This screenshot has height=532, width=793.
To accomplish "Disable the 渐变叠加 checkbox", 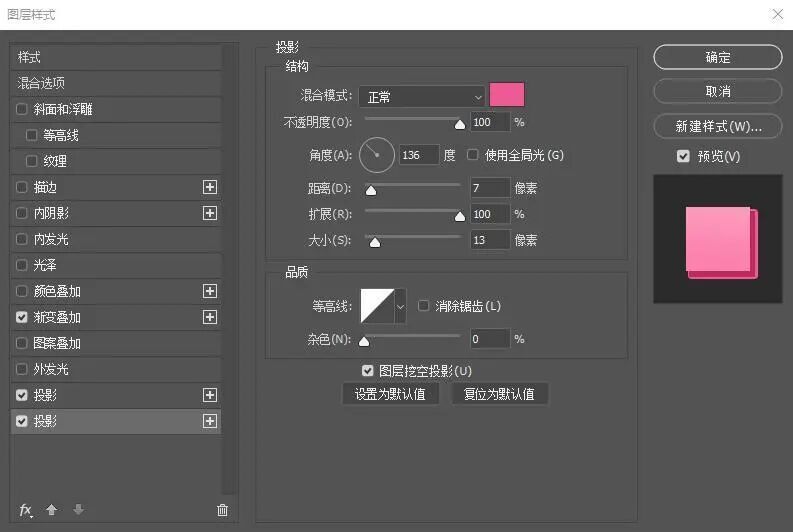I will (22, 317).
